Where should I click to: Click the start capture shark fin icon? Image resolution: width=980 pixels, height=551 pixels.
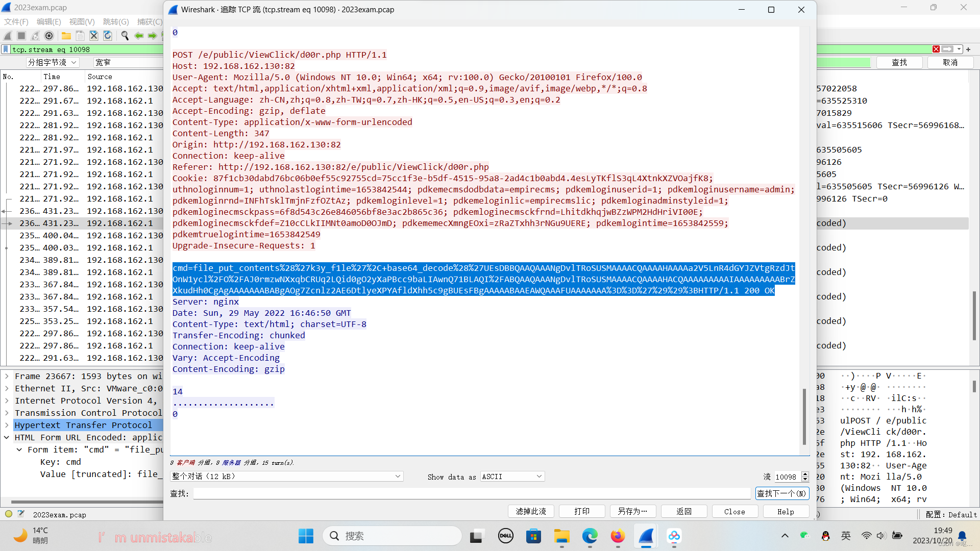(x=8, y=36)
